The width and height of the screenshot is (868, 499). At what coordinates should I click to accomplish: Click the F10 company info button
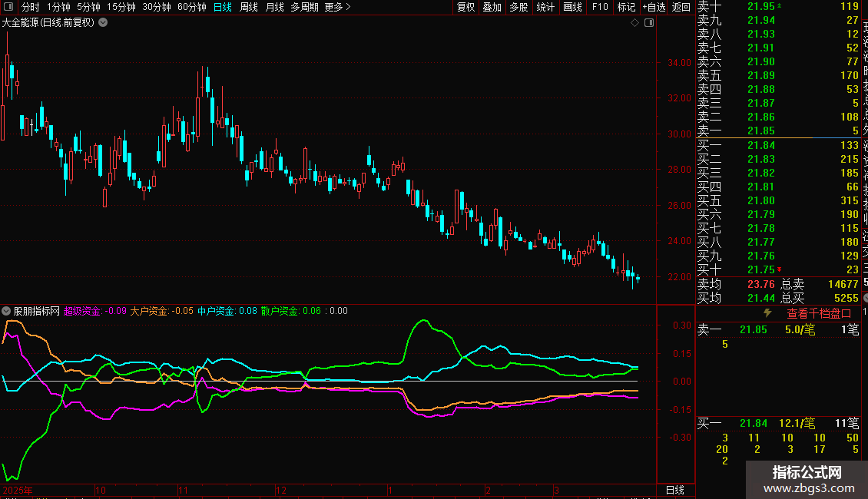coord(600,7)
